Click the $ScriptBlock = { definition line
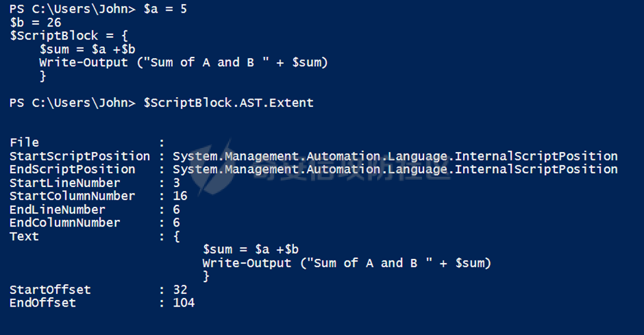Image resolution: width=644 pixels, height=335 pixels. (x=69, y=36)
